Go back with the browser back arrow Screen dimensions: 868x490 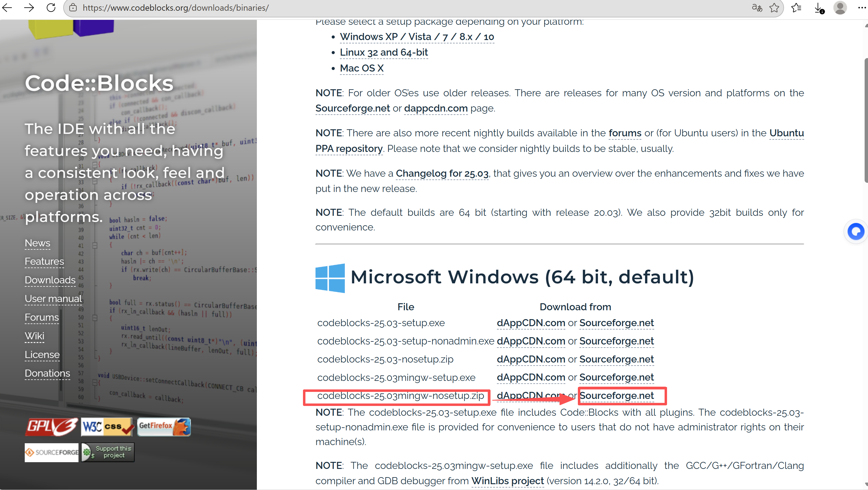(x=7, y=7)
